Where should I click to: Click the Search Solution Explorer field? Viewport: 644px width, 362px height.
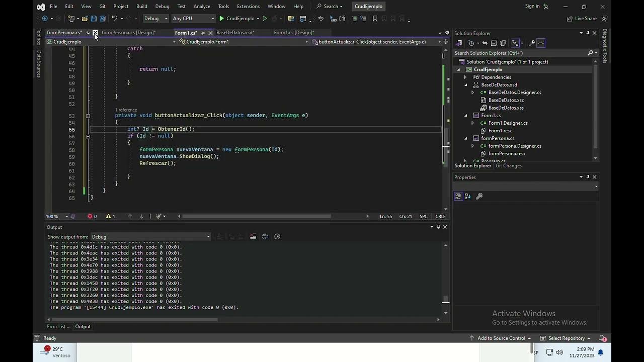(525, 53)
